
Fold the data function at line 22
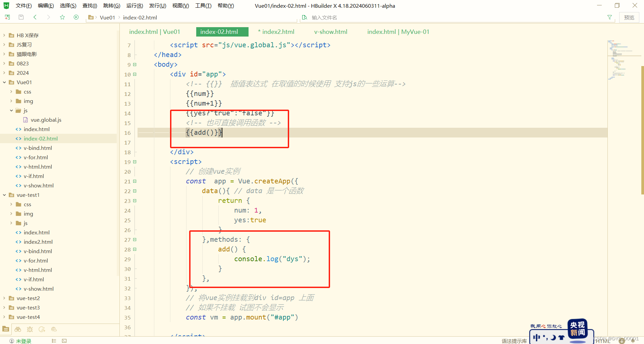click(135, 191)
